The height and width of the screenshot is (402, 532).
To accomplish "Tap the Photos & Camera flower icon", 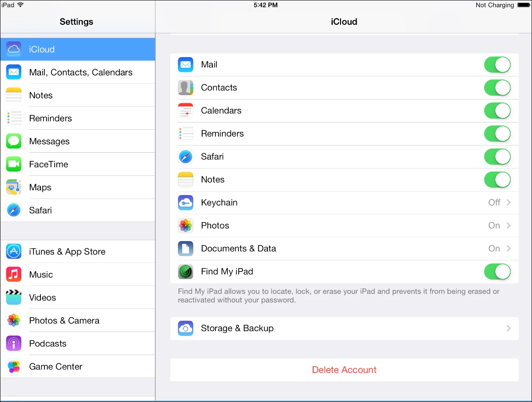I will tap(14, 321).
